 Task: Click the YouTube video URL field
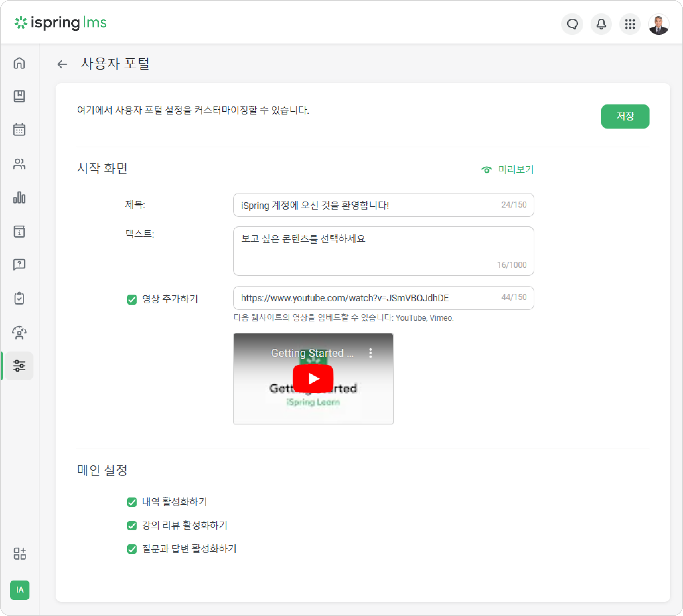point(383,298)
